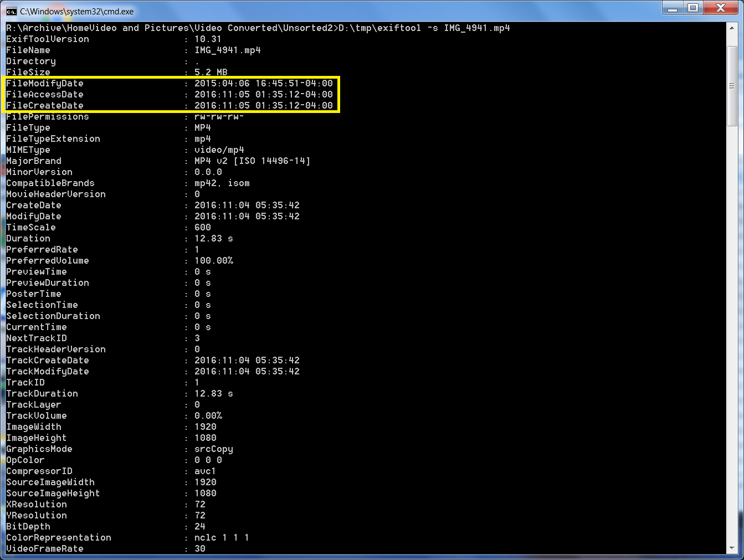This screenshot has height=560, width=744.
Task: Click the CreateDate label
Action: (x=34, y=205)
